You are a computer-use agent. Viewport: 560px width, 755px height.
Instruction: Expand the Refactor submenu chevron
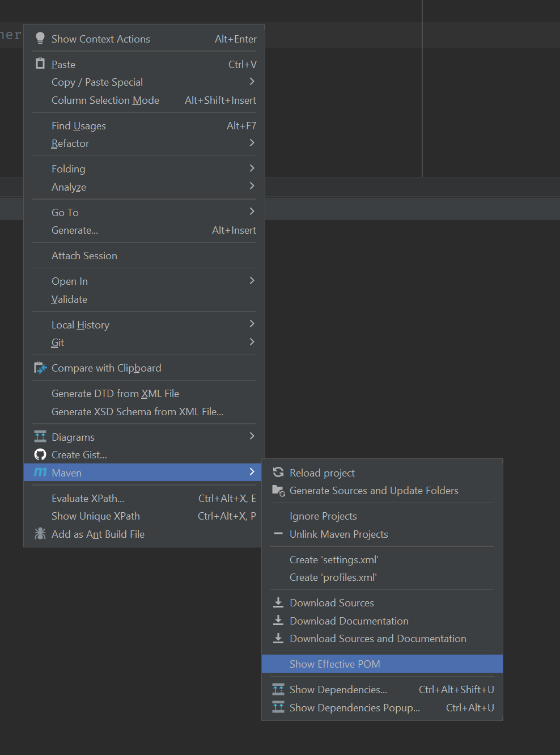(x=252, y=143)
